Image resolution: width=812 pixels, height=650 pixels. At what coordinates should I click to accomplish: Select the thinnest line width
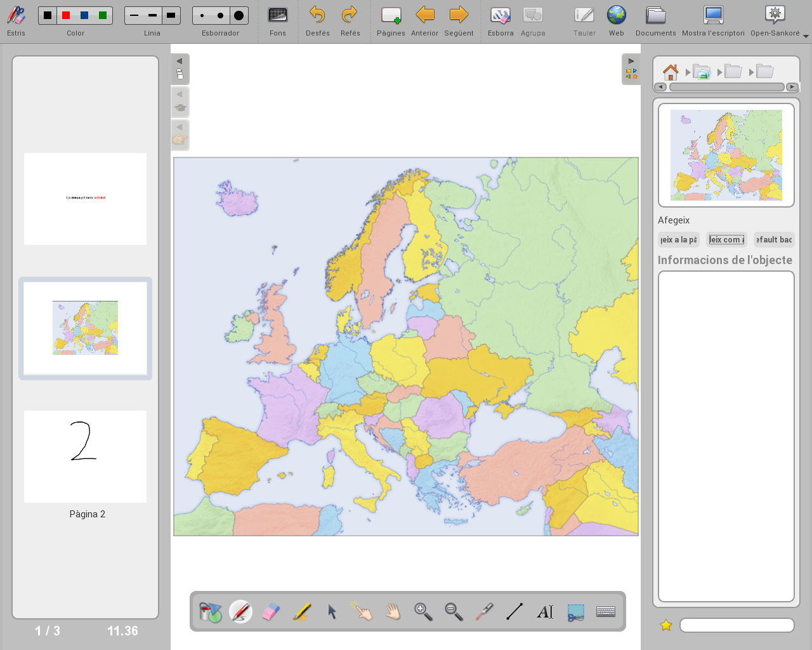click(134, 15)
